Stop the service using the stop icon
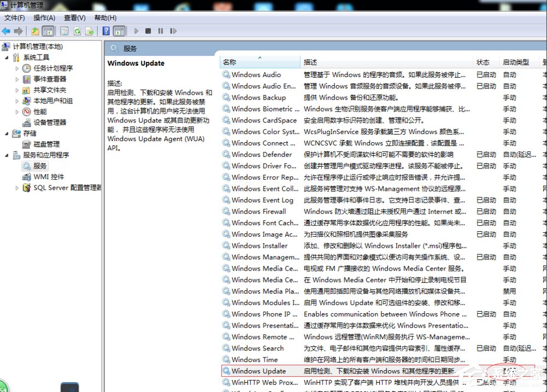 pos(149,31)
